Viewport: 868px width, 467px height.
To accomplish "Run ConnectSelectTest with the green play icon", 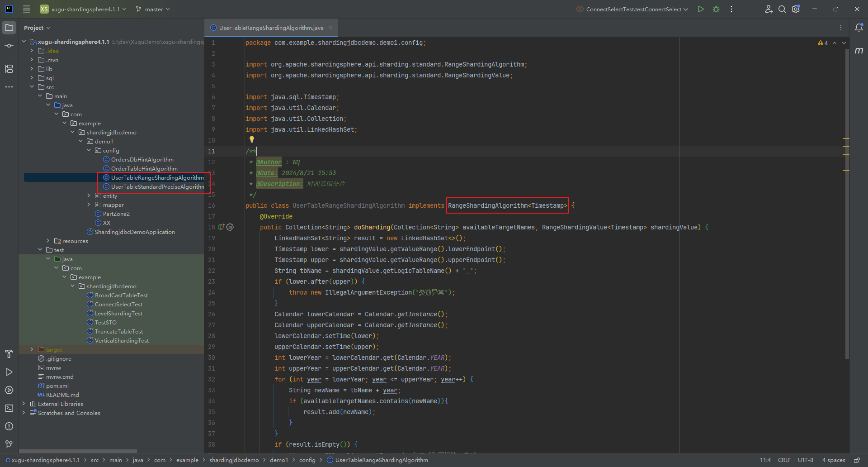I will tap(700, 9).
